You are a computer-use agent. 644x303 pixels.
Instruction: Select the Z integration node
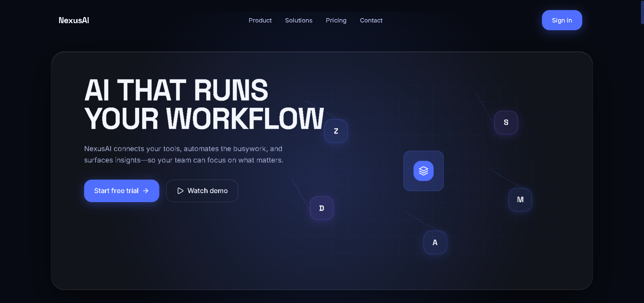pos(336,131)
